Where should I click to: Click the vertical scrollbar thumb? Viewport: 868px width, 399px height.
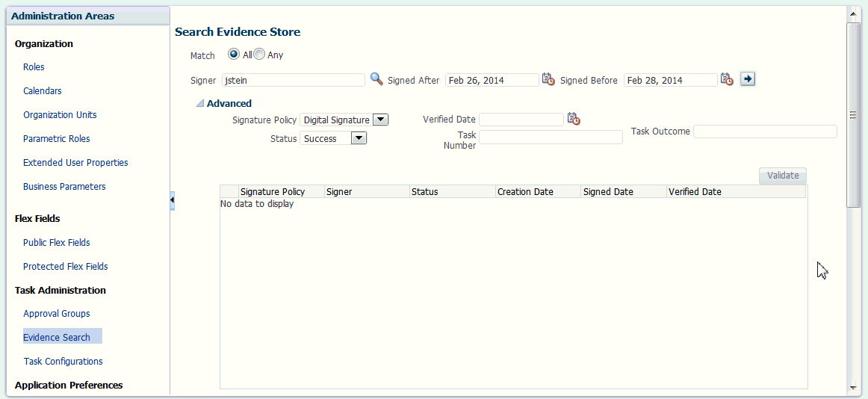point(853,114)
